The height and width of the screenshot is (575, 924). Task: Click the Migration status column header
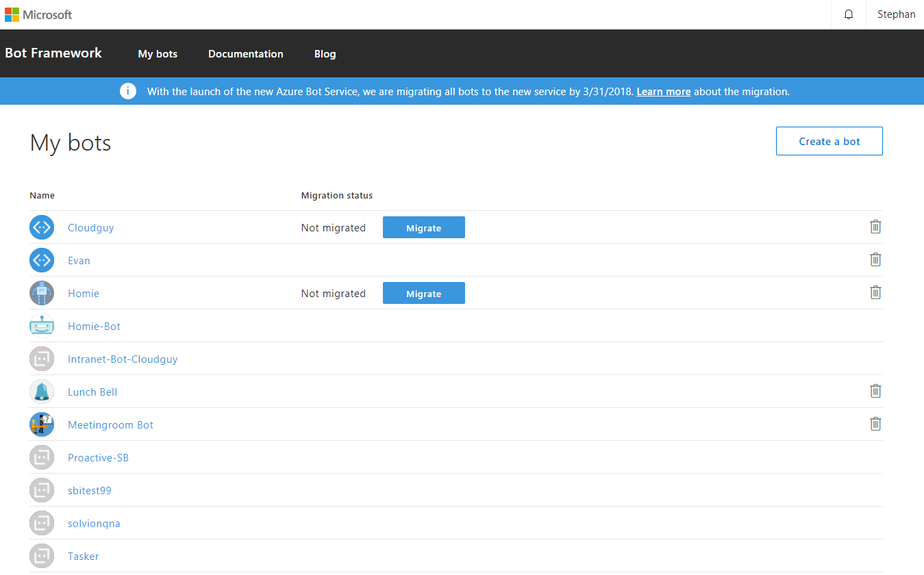coord(337,195)
